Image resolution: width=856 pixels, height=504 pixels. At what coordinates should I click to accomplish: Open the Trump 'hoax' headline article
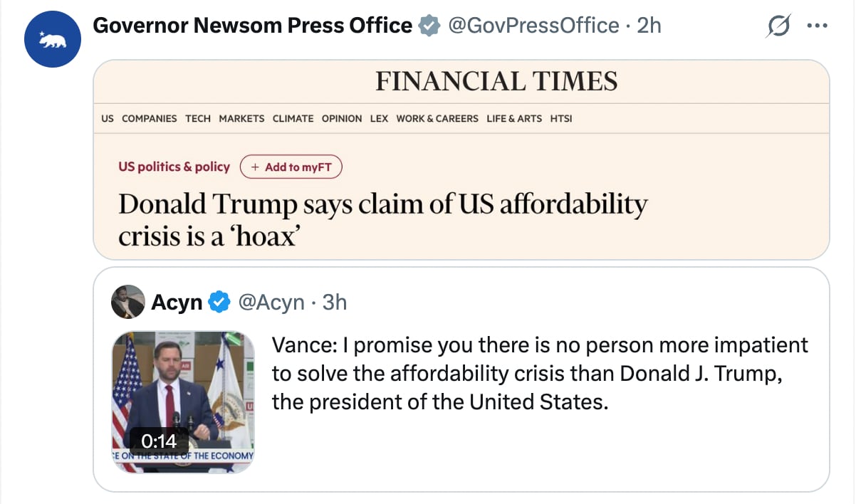click(382, 219)
